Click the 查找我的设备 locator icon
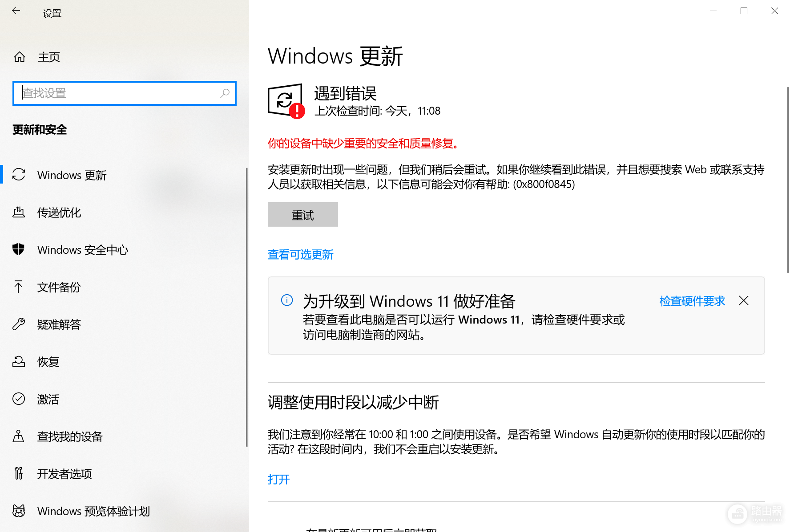Image resolution: width=790 pixels, height=532 pixels. 19,436
